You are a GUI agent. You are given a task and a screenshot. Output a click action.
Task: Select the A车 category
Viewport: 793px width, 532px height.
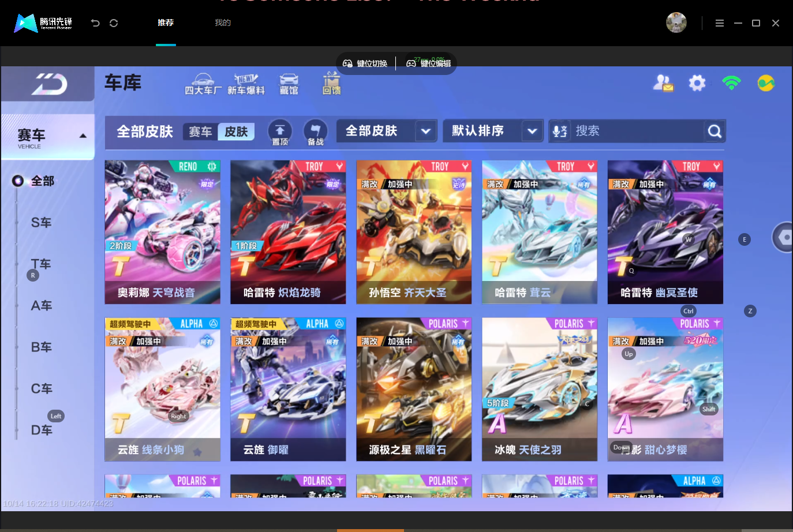point(41,306)
